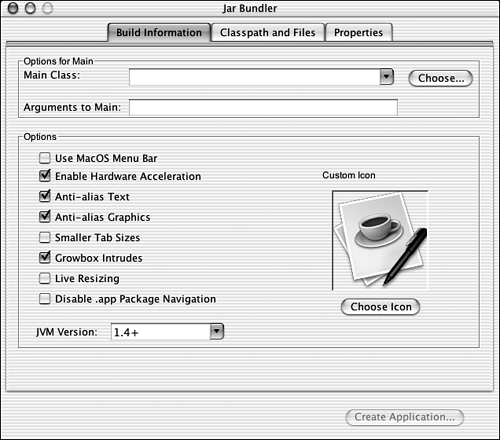Focus the Arguments to Main field
This screenshot has height=440, width=500.
[x=263, y=107]
